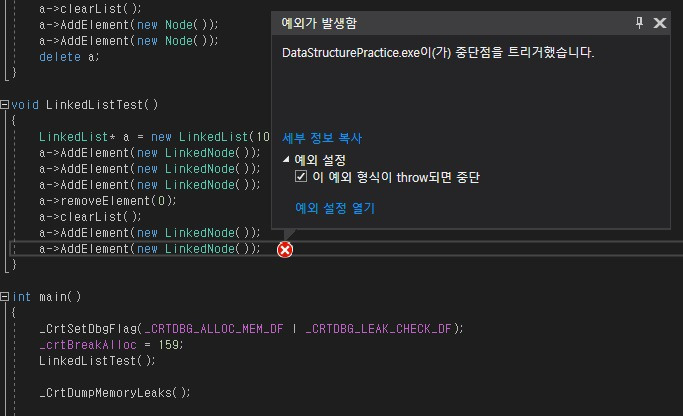Click the _crtBreakAlloc = 159 line
The image size is (683, 416).
pos(111,345)
